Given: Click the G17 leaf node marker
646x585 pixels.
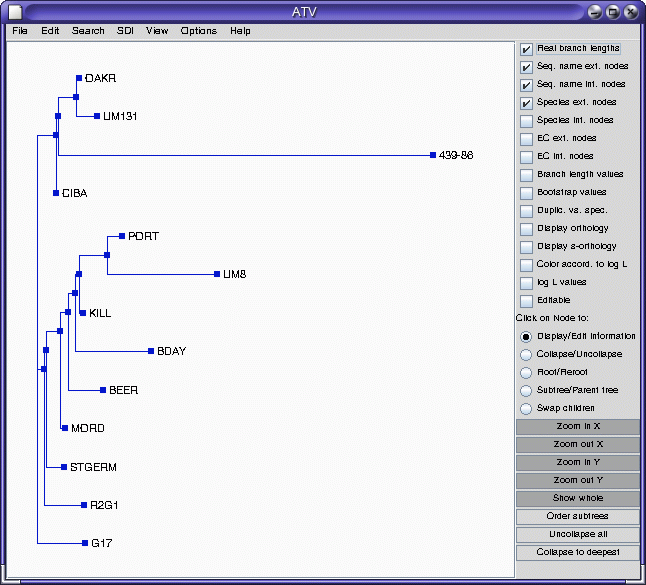Looking at the screenshot, I should pyautogui.click(x=85, y=543).
